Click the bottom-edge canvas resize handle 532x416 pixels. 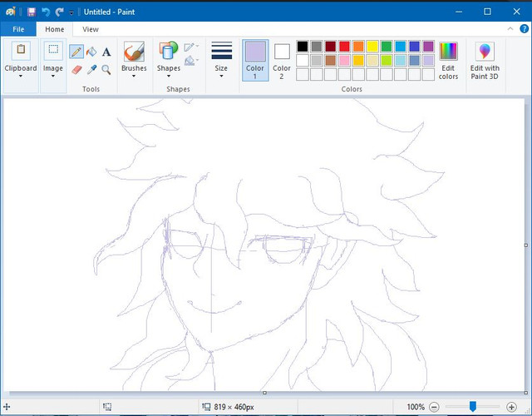(x=264, y=393)
